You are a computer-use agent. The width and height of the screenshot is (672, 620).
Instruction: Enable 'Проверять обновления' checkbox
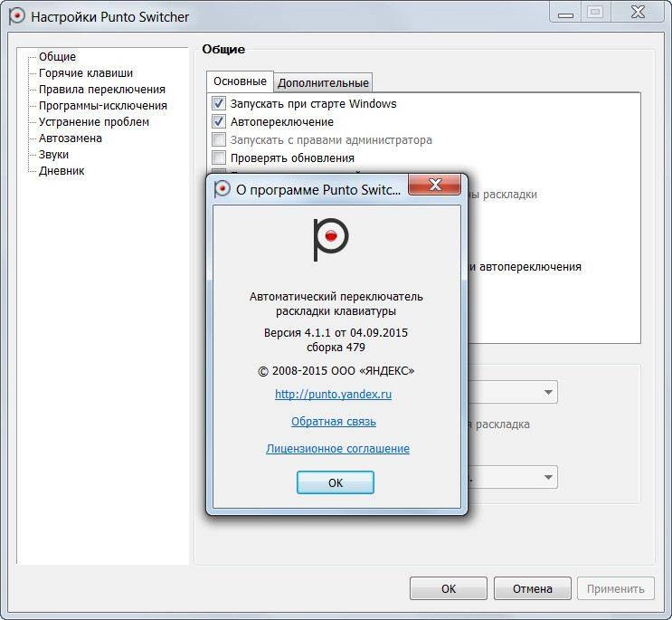[219, 157]
